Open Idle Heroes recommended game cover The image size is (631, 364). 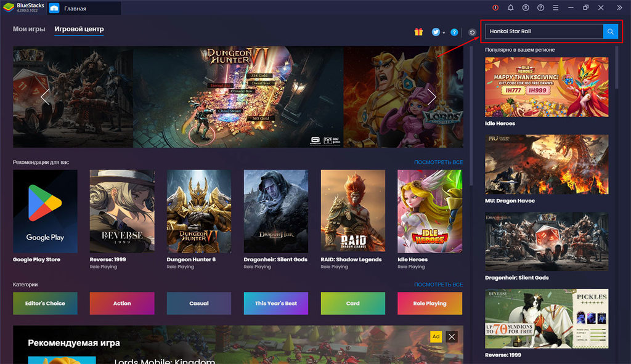tap(429, 211)
